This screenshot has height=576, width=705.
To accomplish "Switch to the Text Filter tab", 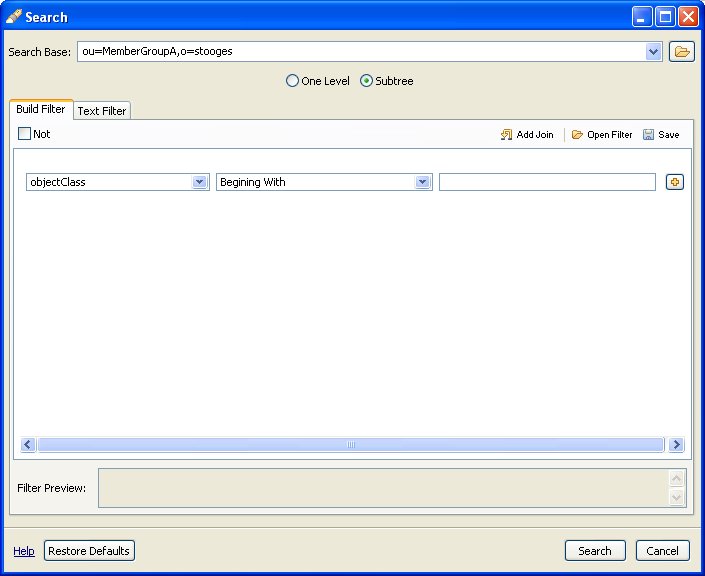I will [102, 111].
